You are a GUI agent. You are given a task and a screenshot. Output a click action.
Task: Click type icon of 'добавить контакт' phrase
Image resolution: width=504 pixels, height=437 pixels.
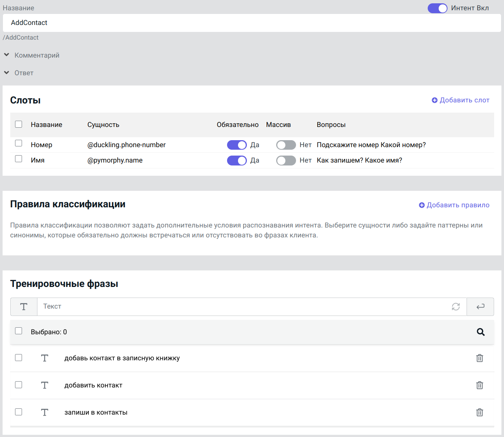(44, 385)
